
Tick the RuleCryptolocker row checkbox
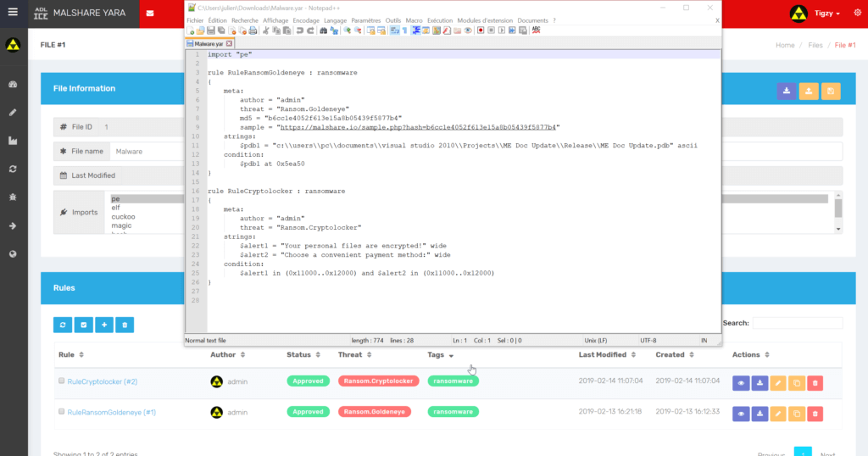[x=61, y=381]
